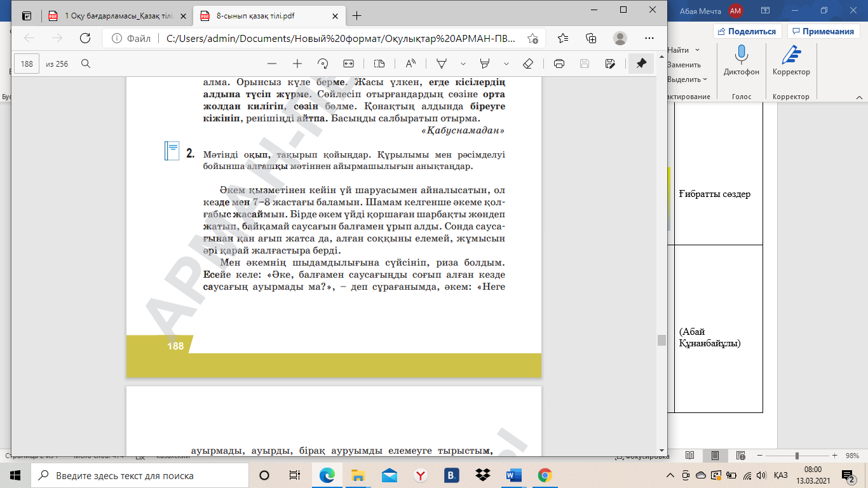Screen dimensions: 868x488
Task: Click the PDF page number field
Action: point(27,64)
